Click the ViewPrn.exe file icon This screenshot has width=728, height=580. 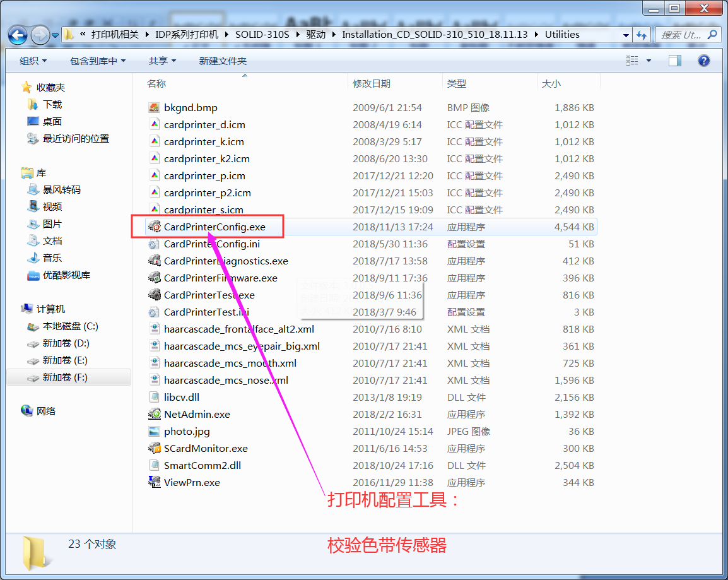(x=154, y=483)
